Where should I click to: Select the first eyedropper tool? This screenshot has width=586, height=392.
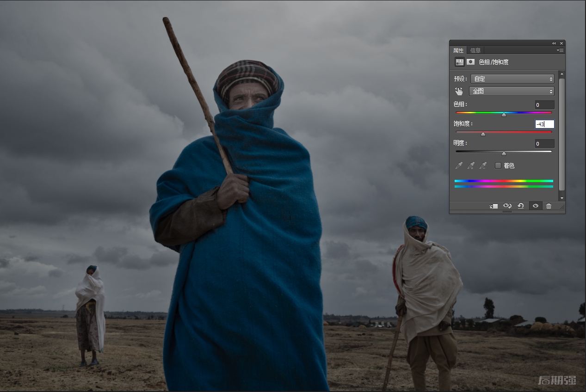click(x=459, y=165)
